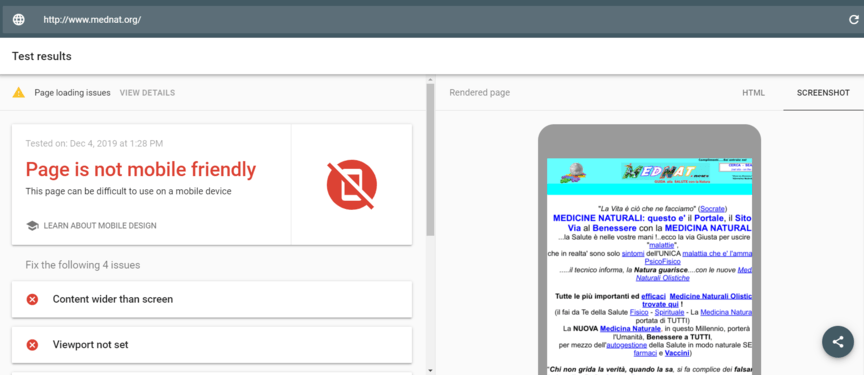
Task: Click the globe icon beside the URL
Action: pyautogui.click(x=19, y=20)
